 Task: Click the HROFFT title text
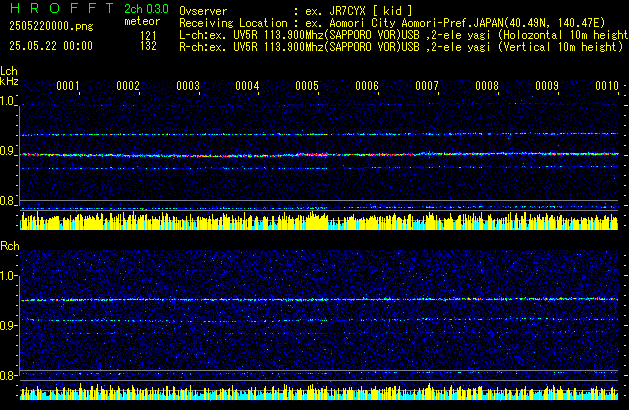click(62, 8)
